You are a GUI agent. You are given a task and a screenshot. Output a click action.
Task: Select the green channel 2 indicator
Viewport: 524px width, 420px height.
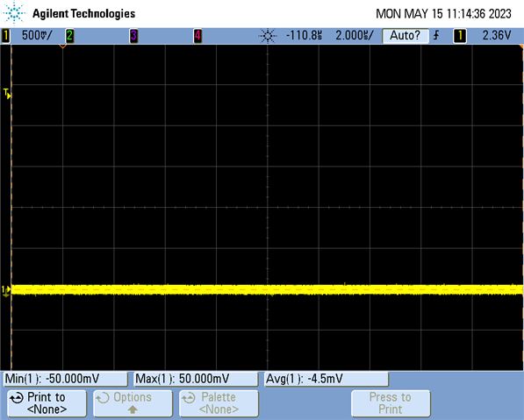tap(69, 36)
